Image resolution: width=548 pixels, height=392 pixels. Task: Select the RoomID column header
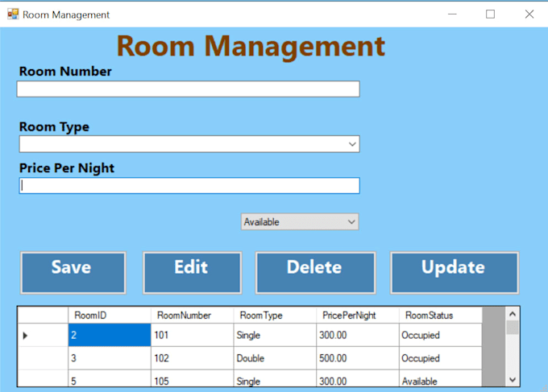coord(110,316)
